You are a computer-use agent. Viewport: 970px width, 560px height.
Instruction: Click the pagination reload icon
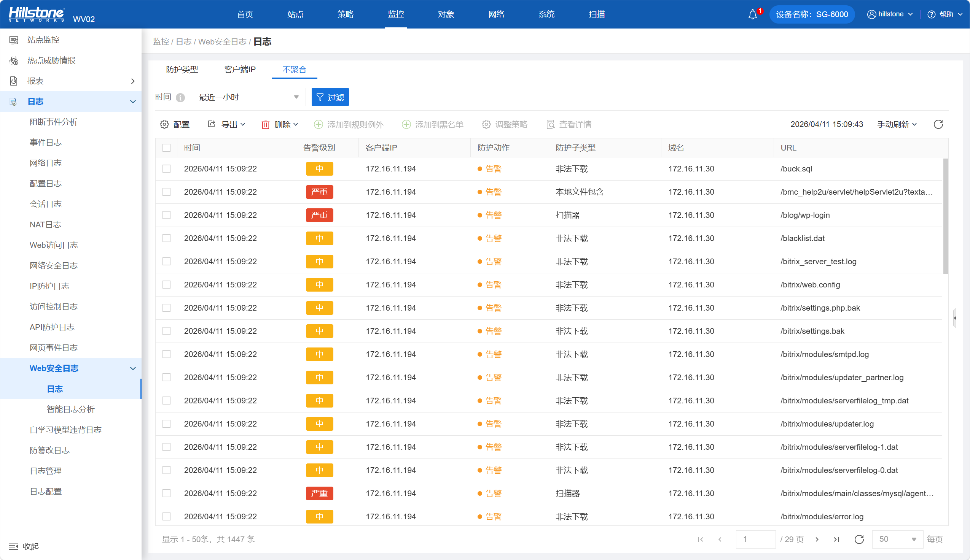(x=859, y=539)
